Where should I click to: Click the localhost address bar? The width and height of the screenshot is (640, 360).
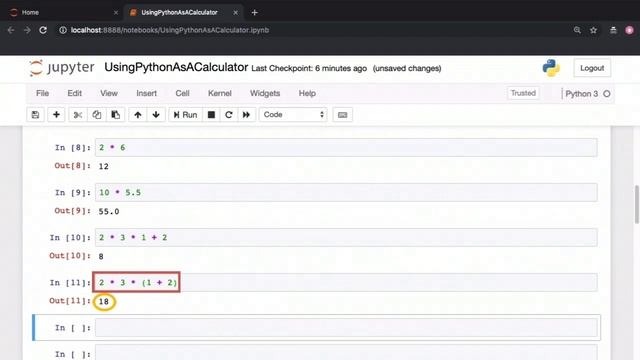coord(170,30)
